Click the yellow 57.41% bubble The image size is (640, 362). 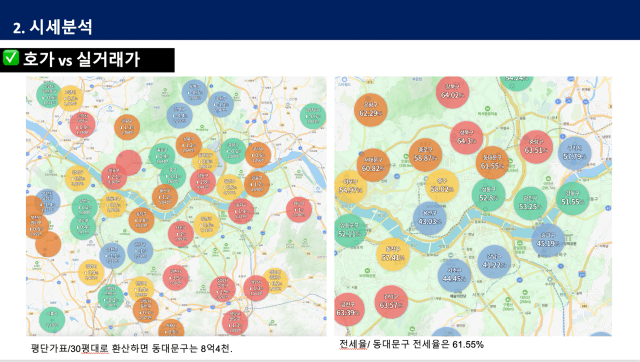(393, 255)
